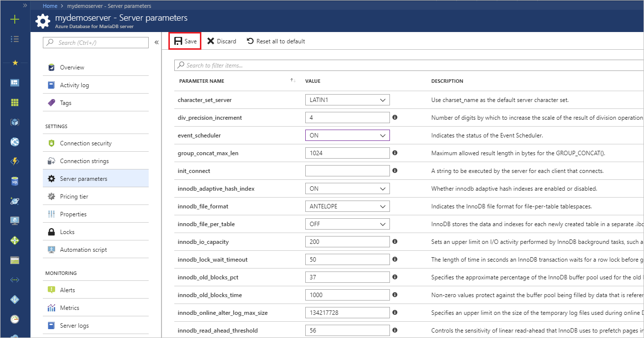Open Locks in the settings menu
Viewport: 644px width, 338px height.
coord(96,232)
